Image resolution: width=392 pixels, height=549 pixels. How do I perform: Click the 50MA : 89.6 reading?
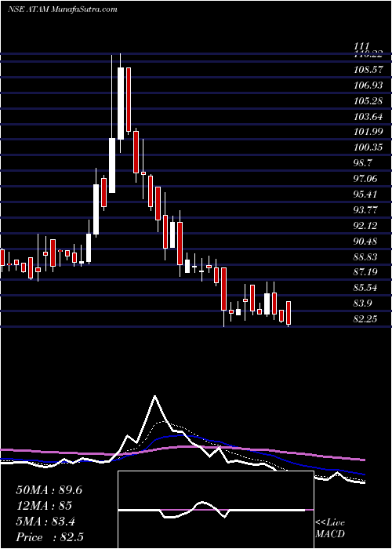pos(49,490)
